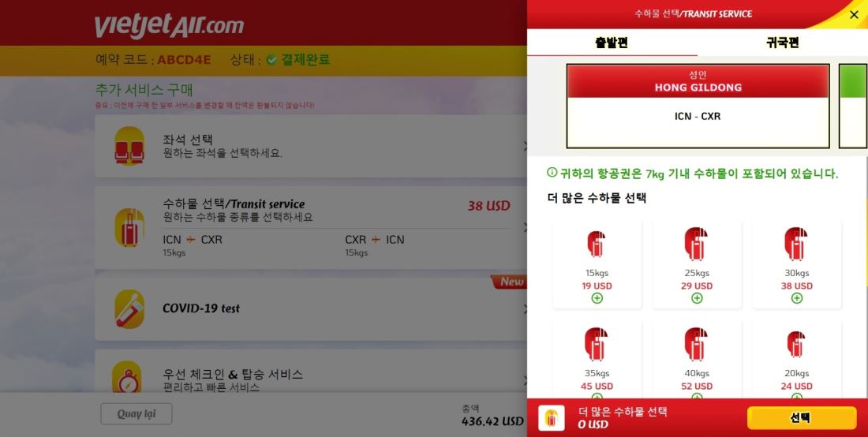
Task: Click the seat selection icon
Action: 129,146
